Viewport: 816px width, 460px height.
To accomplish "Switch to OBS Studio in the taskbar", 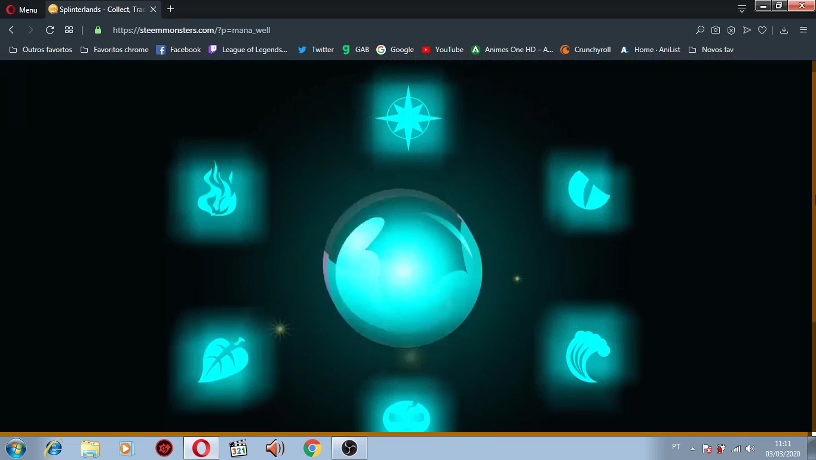I will pos(349,448).
